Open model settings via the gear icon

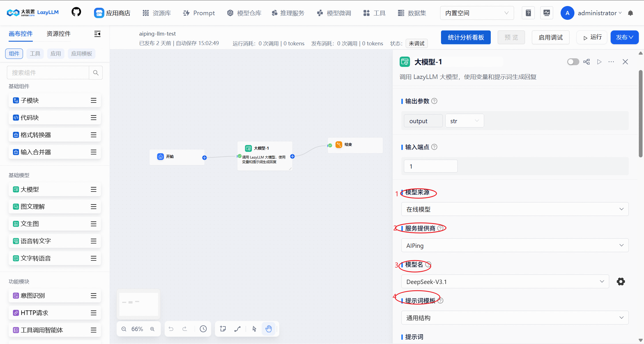621,281
